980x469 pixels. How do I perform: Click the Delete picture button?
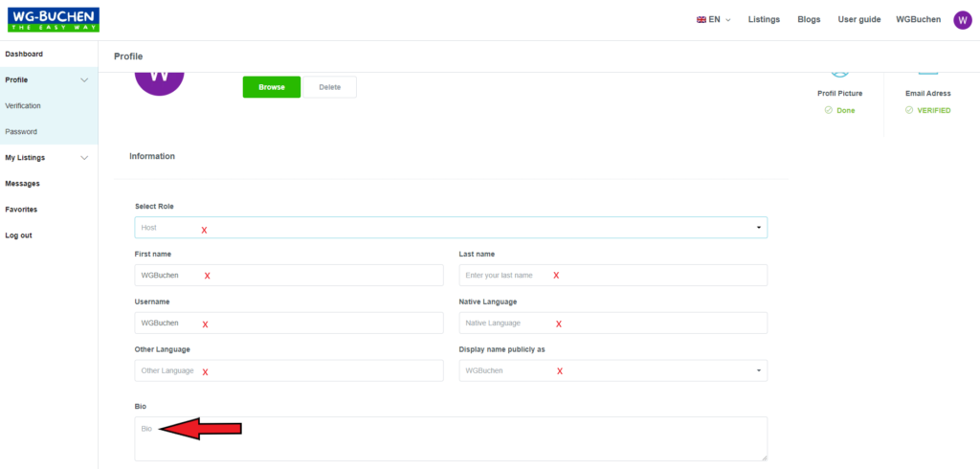[330, 87]
